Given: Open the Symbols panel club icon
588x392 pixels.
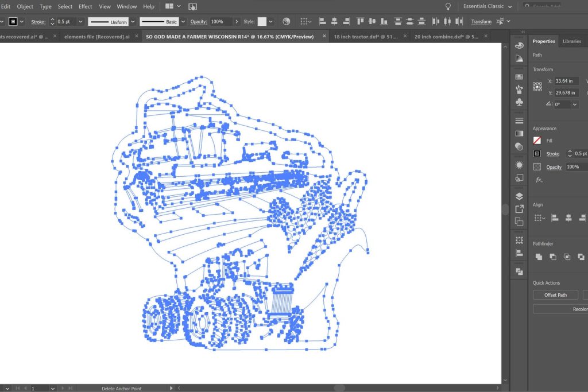Looking at the screenshot, I should click(519, 102).
